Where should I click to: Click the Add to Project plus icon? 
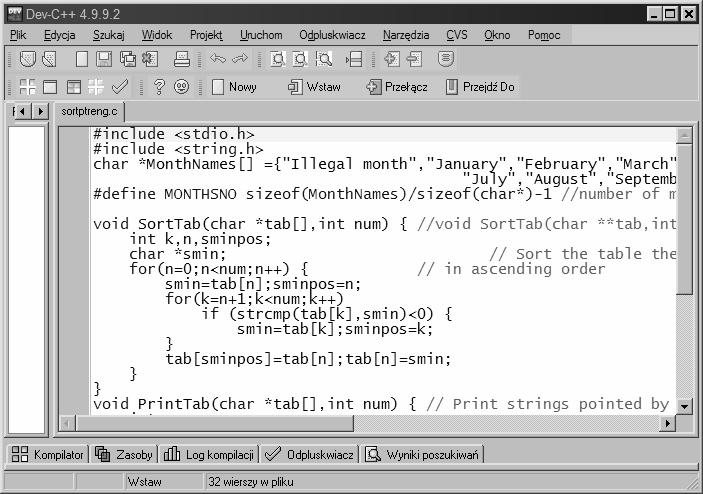tap(392, 59)
